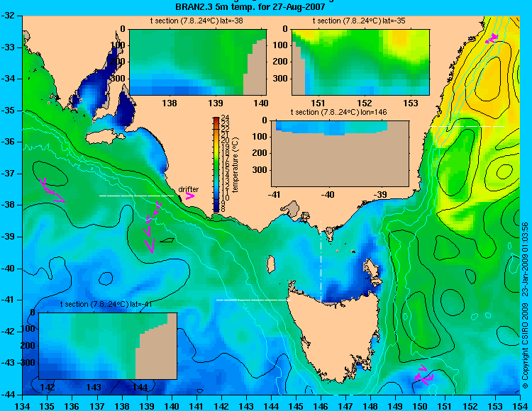Click the magenta drifter arrows southeast of Tasmania
The image size is (532, 411).
pos(424,376)
